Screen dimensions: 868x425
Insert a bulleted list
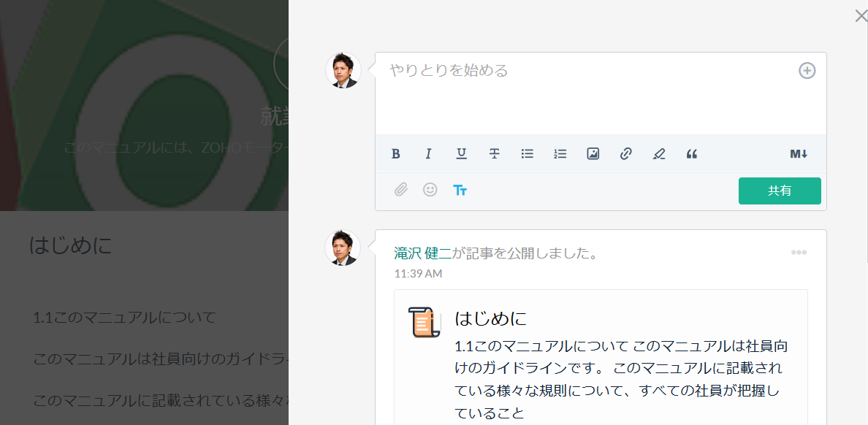(x=528, y=154)
